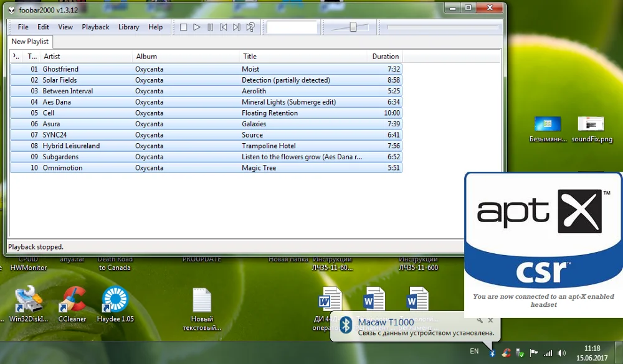Screen dimensions: 623x364
Task: Select the SYNC24 Source track
Action: [x=206, y=135]
